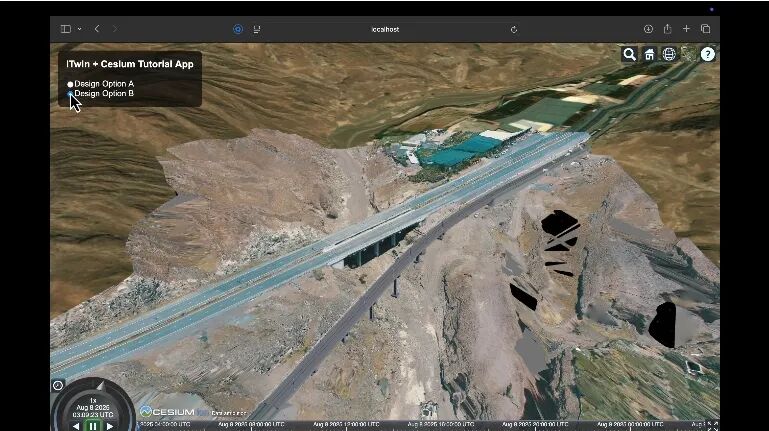Click the Home view button
This screenshot has width=769, height=431.
[x=649, y=54]
